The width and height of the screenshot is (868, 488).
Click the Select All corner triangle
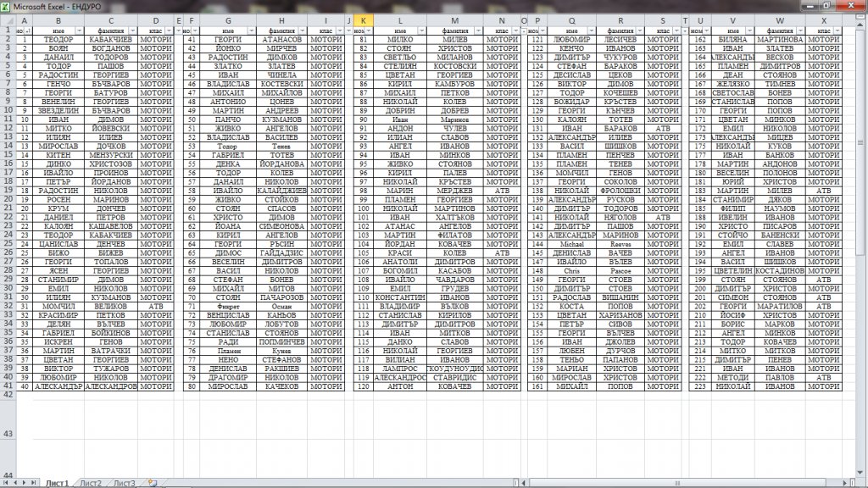pyautogui.click(x=8, y=20)
